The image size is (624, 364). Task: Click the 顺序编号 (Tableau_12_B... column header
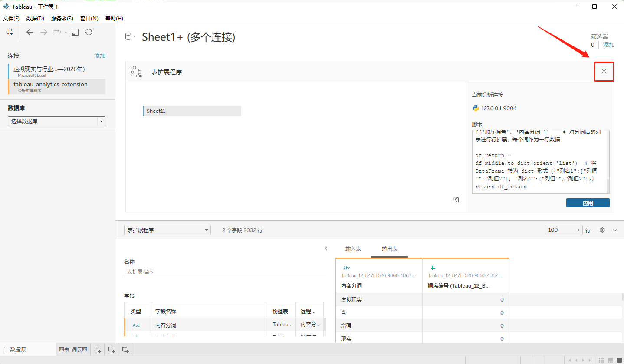[x=466, y=276]
